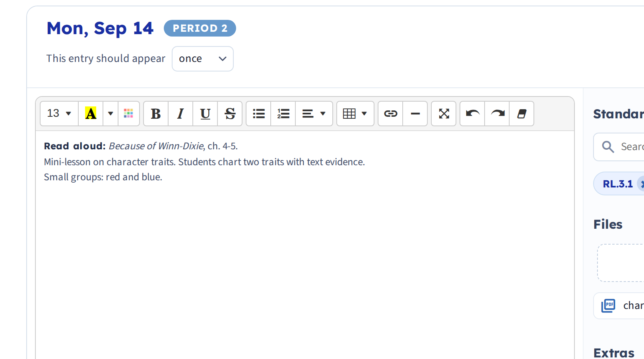644x359 pixels.
Task: Click the PERIOD 2 badge
Action: coord(200,28)
